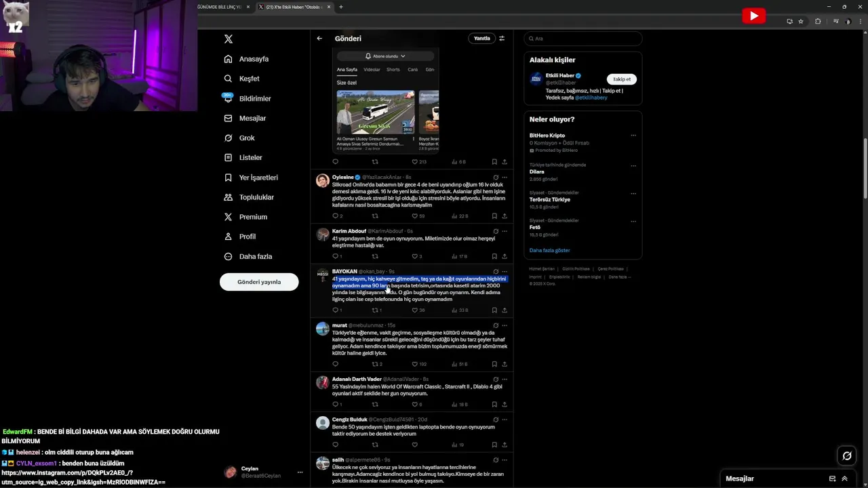Repost the BAYOKAN reply
Image resolution: width=868 pixels, height=488 pixels.
tap(375, 310)
